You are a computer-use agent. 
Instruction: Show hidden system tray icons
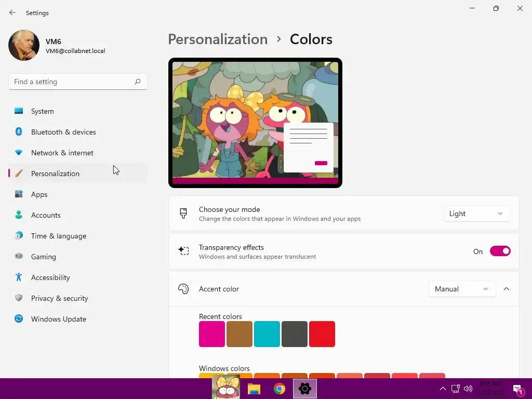443,389
